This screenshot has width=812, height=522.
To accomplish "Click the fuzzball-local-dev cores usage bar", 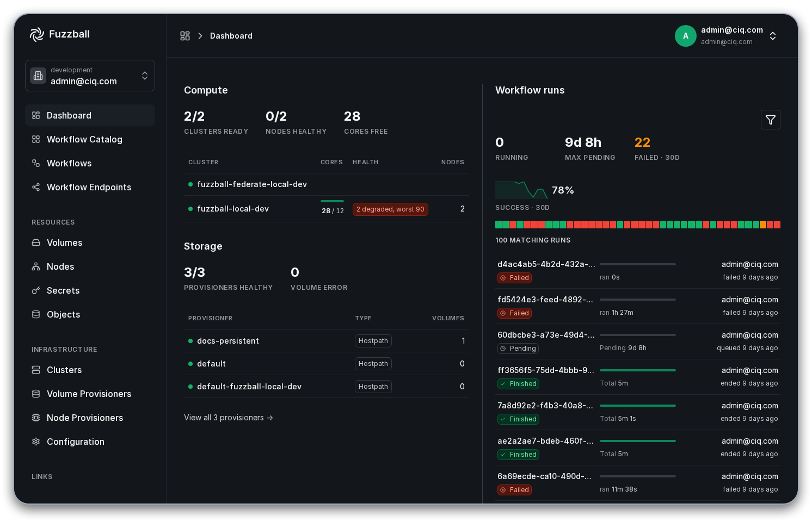I will [x=332, y=201].
